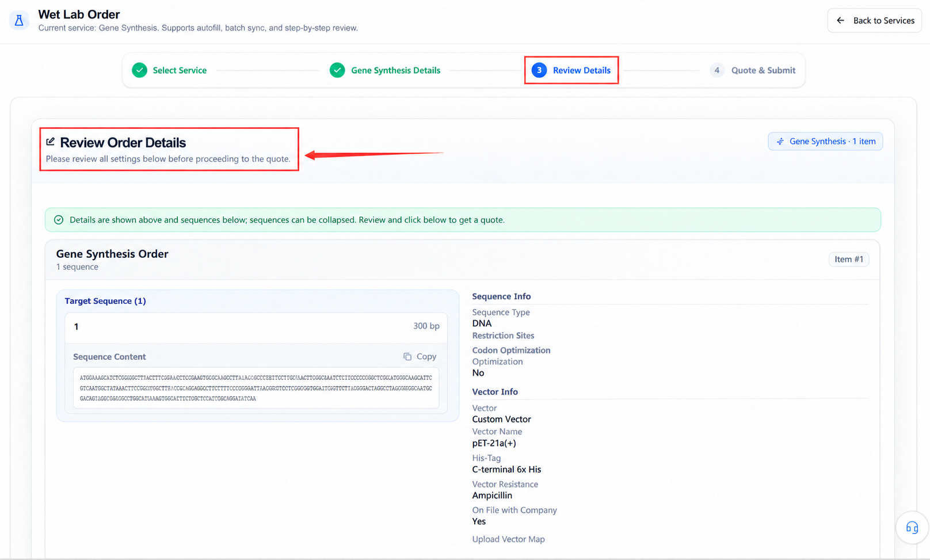Viewport: 930px width, 560px height.
Task: Click the Restriction Sites label
Action: 503,336
